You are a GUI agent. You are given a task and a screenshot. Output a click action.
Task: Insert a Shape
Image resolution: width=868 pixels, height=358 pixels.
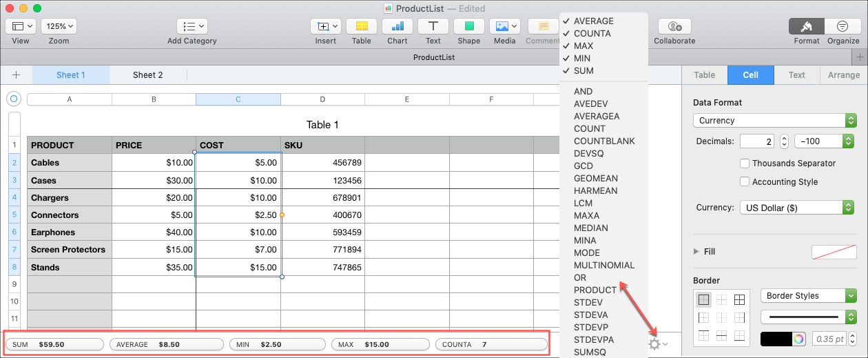tap(469, 26)
